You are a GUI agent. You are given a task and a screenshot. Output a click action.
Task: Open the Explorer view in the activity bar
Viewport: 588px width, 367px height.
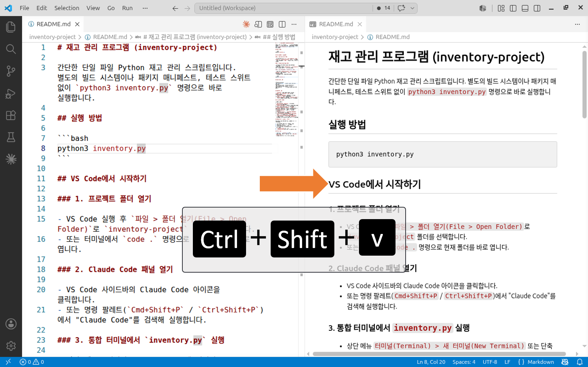coord(11,27)
